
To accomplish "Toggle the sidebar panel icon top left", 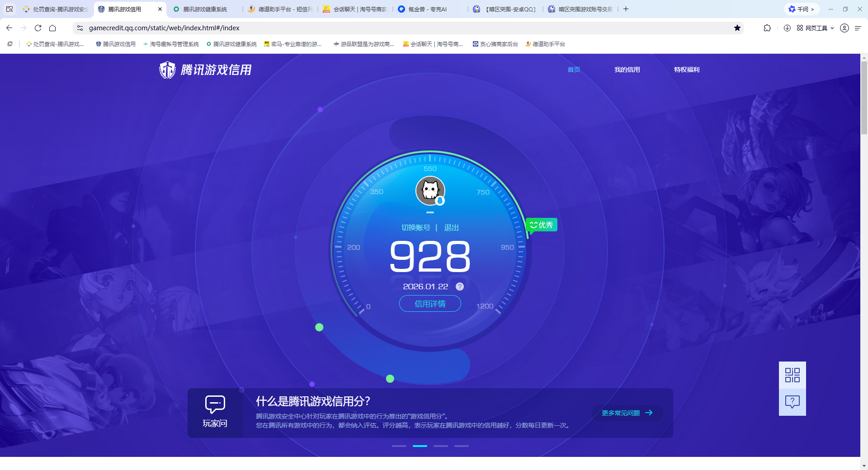I will [x=9, y=9].
